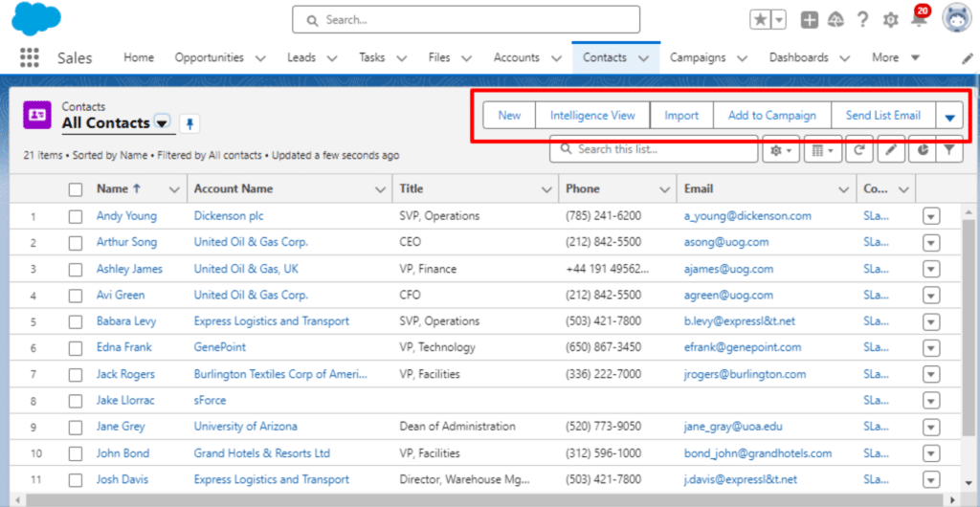Select checkbox for Avi Green row
980x507 pixels.
(76, 296)
